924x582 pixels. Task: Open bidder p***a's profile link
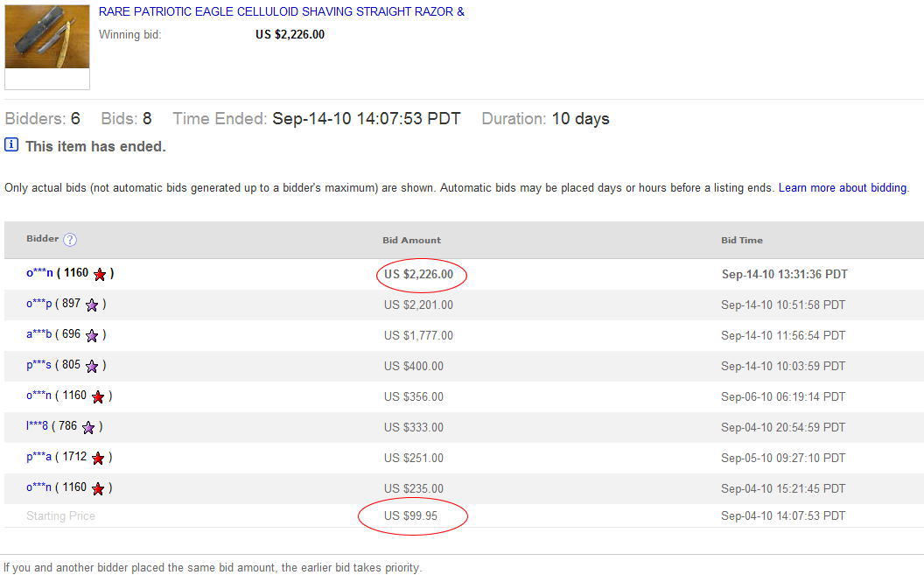(x=39, y=457)
